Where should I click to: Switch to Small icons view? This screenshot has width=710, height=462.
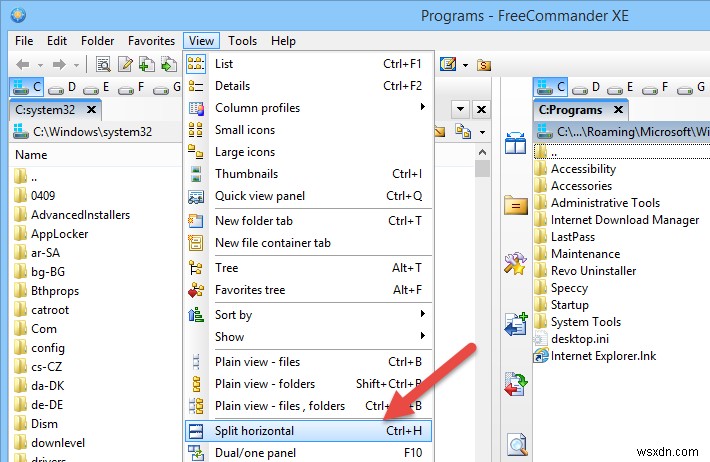coord(308,130)
